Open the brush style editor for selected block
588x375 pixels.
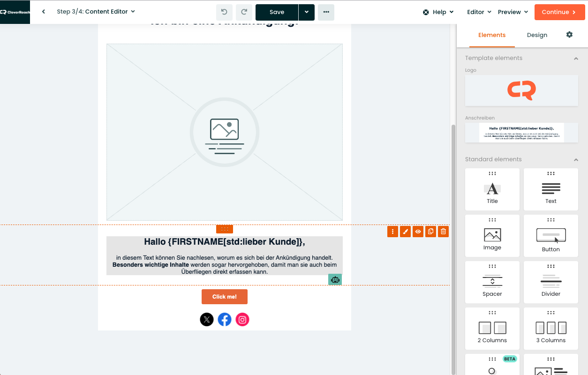point(405,232)
